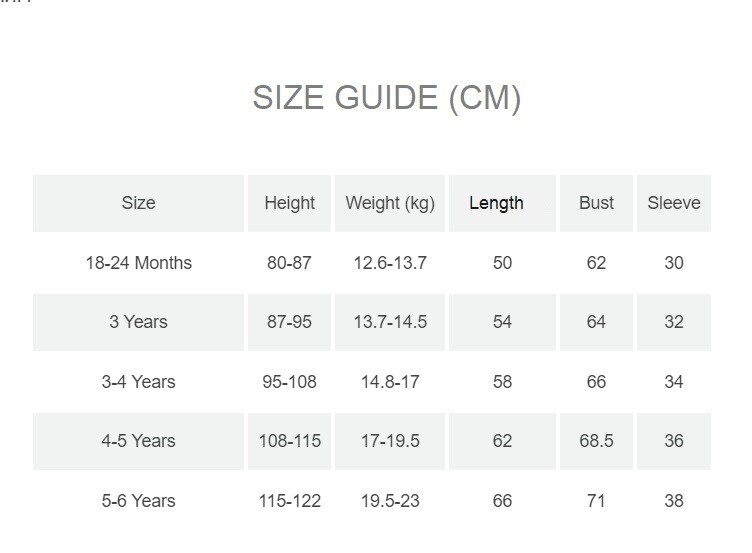
Task: Click the 95-108 height cell
Action: click(289, 382)
